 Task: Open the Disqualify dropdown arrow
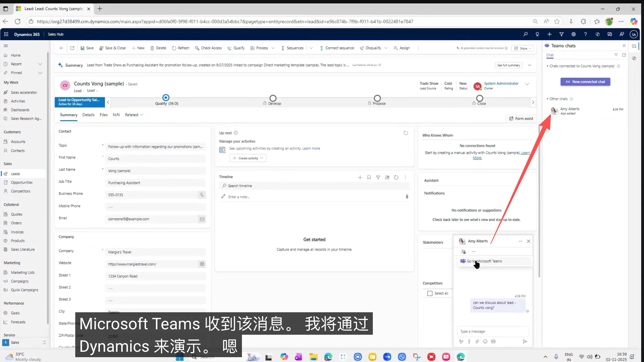pyautogui.click(x=386, y=48)
